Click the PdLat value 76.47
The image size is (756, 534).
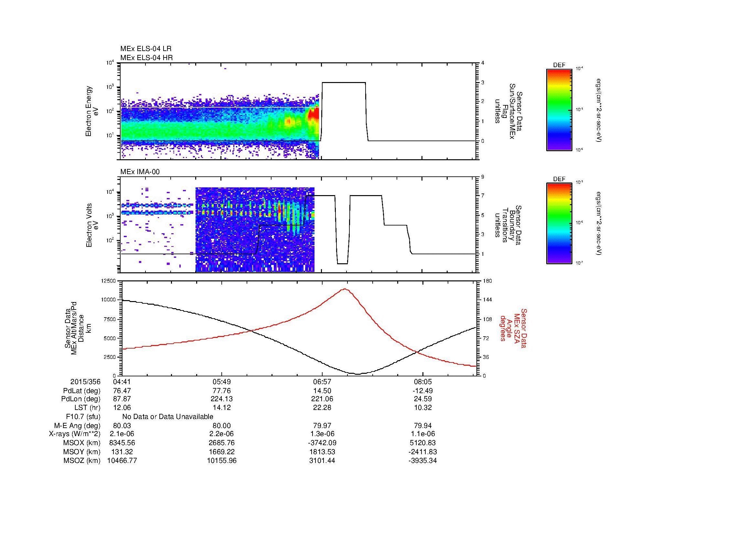(122, 391)
